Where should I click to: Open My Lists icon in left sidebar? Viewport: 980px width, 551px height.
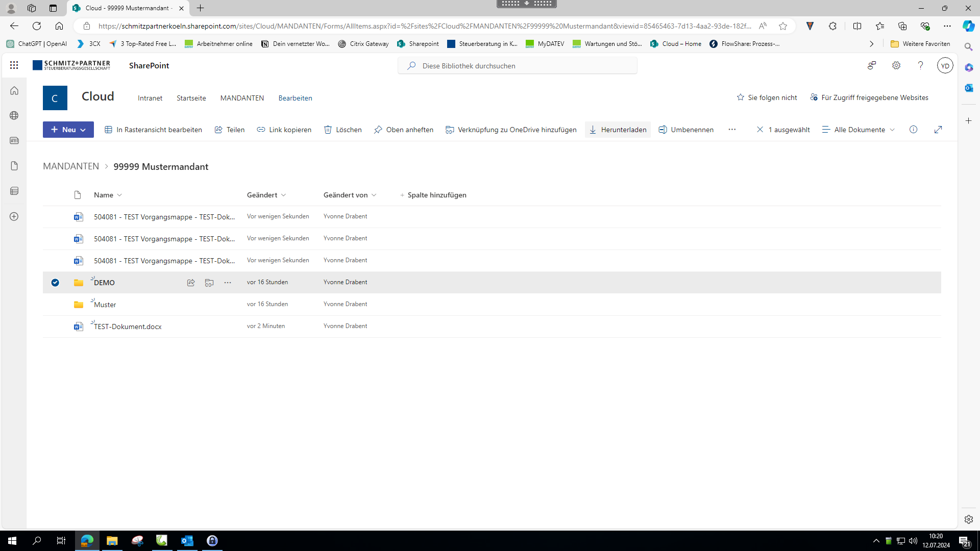tap(14, 191)
